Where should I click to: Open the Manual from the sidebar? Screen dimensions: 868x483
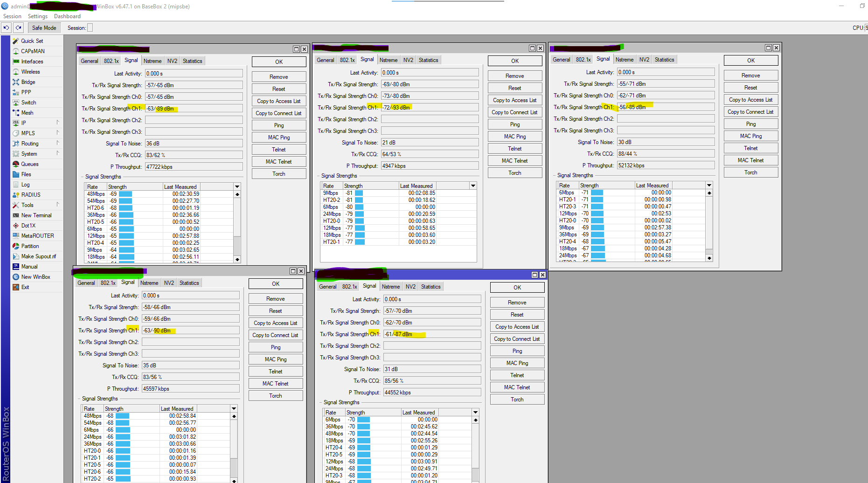(29, 267)
